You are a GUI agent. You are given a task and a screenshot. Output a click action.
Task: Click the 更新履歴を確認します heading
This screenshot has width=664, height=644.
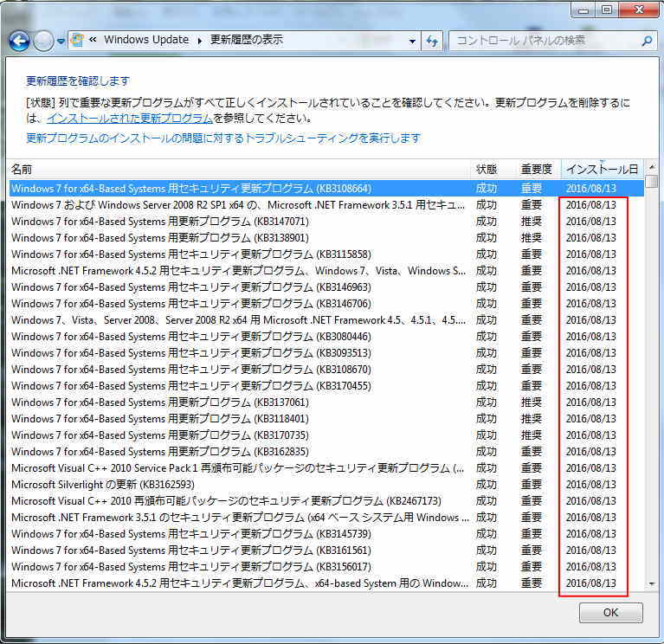78,80
